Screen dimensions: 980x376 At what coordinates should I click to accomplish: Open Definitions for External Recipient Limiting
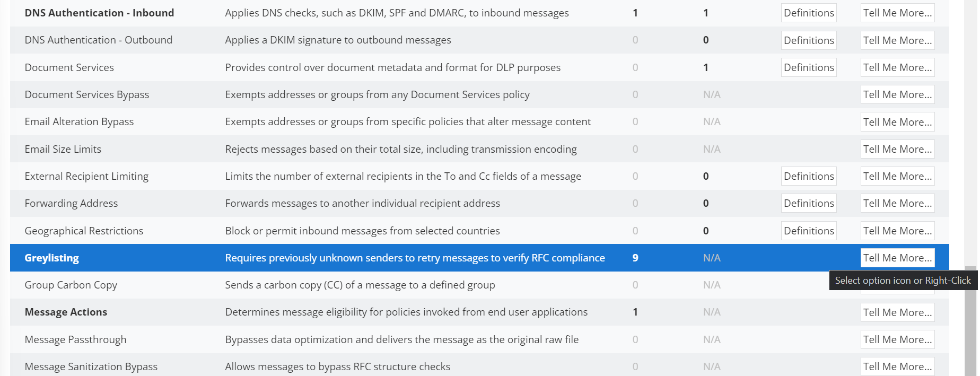tap(808, 176)
